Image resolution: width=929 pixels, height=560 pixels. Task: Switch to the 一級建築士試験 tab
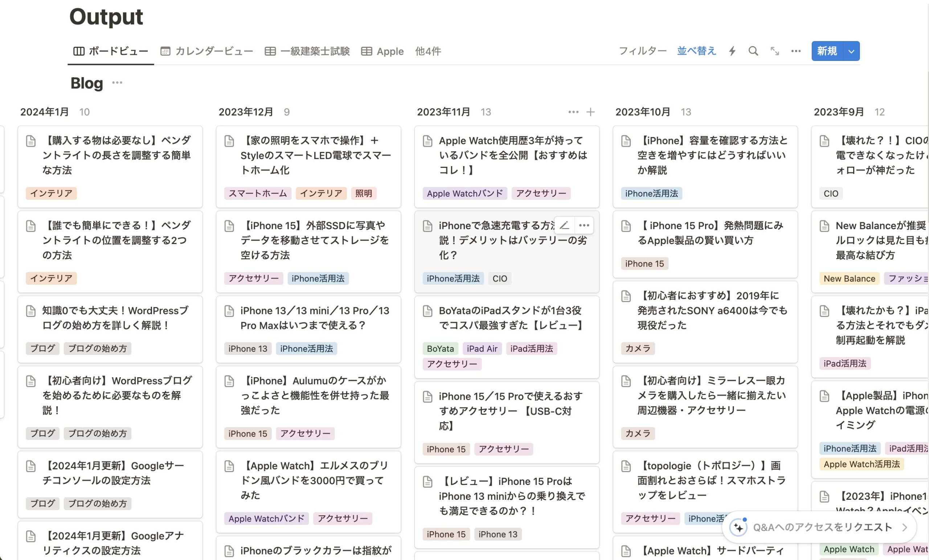307,51
